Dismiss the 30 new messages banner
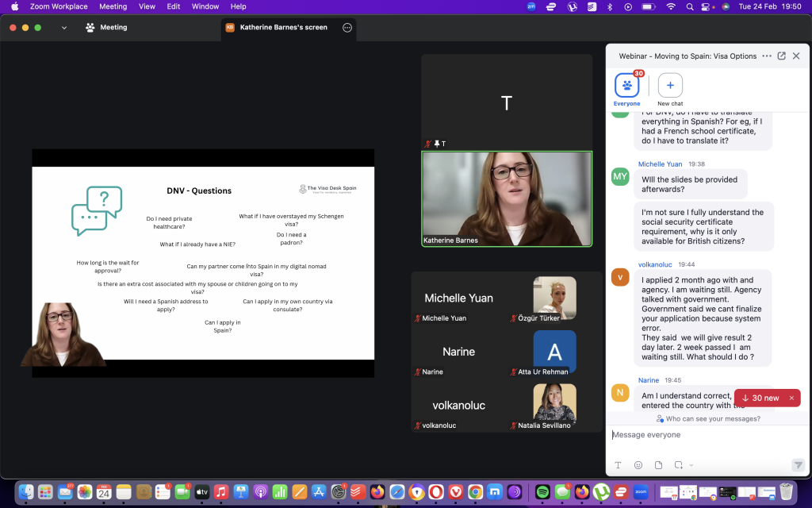 click(792, 398)
